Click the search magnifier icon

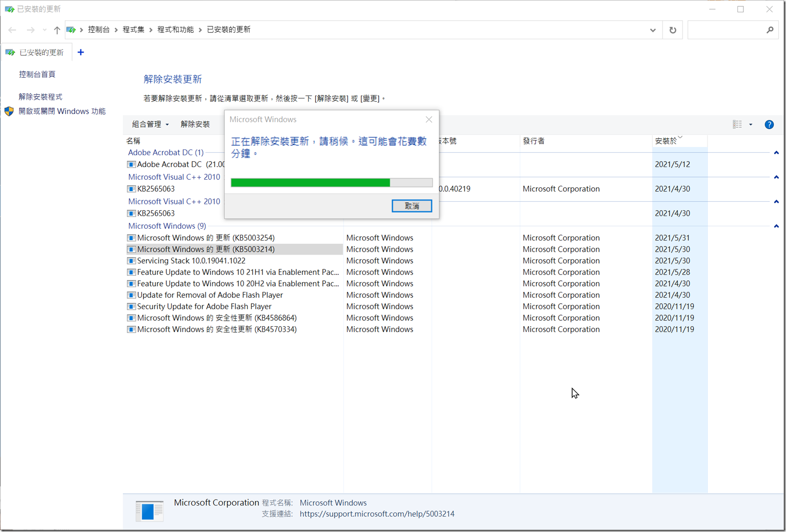click(x=770, y=29)
